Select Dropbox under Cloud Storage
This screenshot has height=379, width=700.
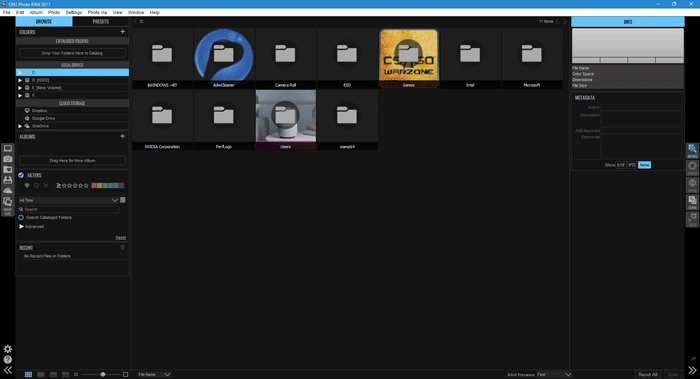39,111
